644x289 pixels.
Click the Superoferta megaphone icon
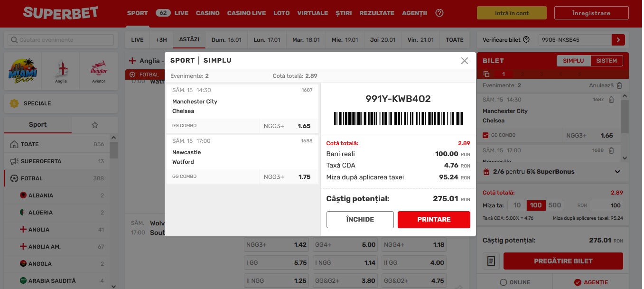pyautogui.click(x=14, y=161)
